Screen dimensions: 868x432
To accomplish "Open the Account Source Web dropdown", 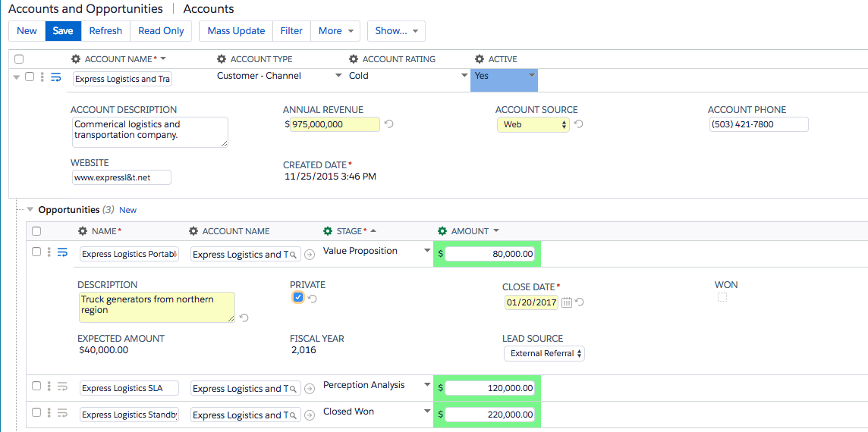I will click(533, 124).
